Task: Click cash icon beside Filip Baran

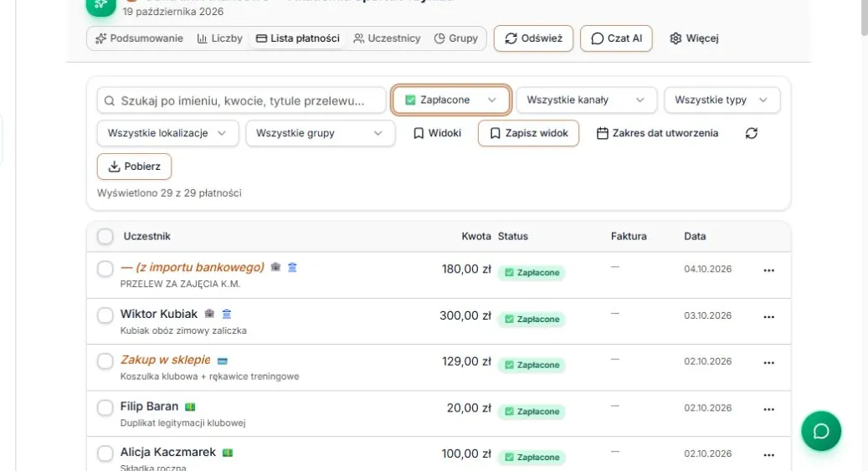Action: [190, 407]
